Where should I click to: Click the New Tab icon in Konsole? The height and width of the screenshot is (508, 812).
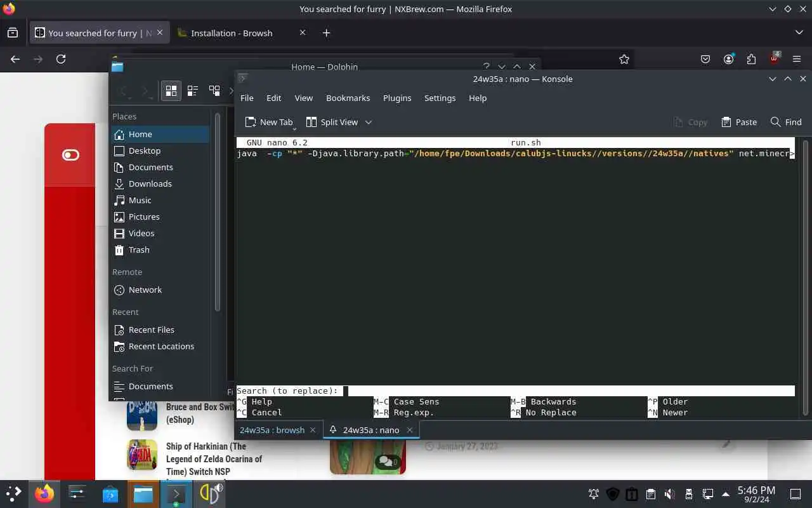pyautogui.click(x=251, y=122)
